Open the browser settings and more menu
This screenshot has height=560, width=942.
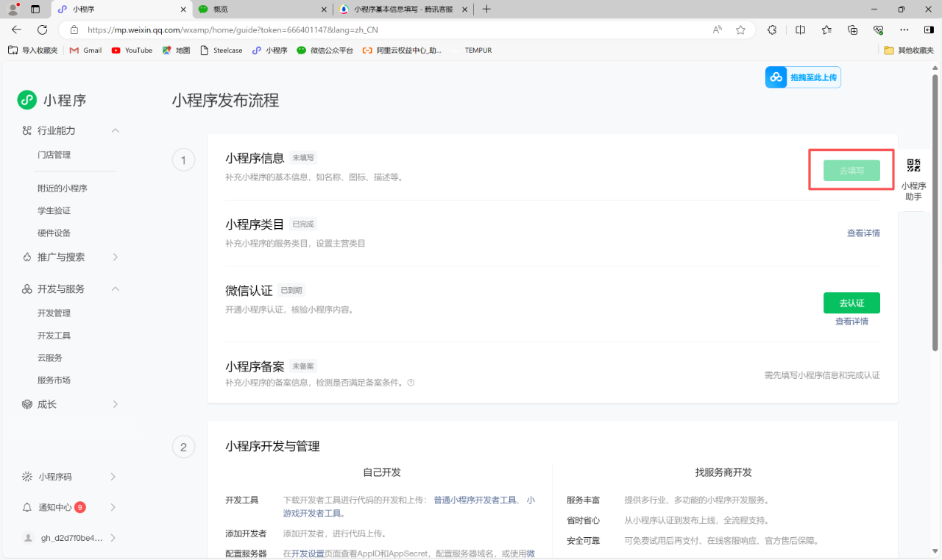click(904, 30)
